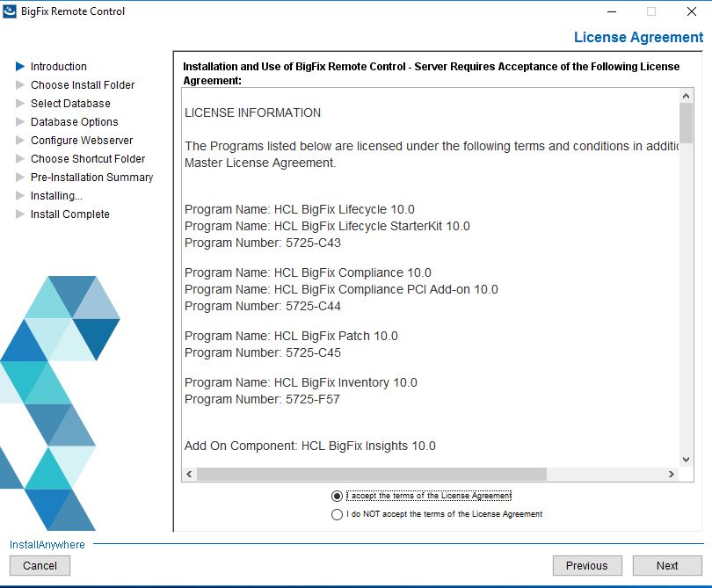Click the Pre-Installation Summary step label
The width and height of the screenshot is (712, 588).
click(91, 177)
